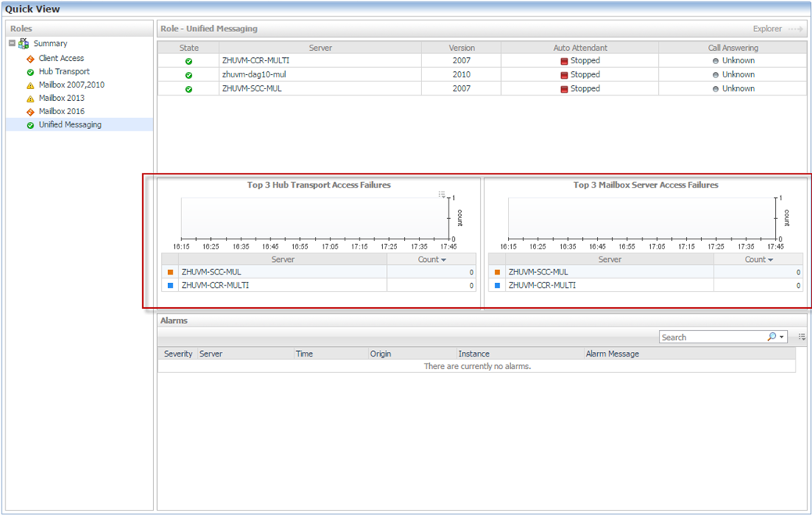Viewport: 812px width, 520px height.
Task: Open the Alarms table settings icon
Action: 802,337
